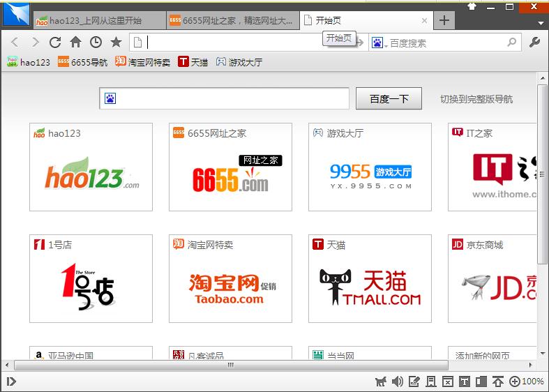This screenshot has width=549, height=392.
Task: Click the dog icon in status bar
Action: [381, 382]
